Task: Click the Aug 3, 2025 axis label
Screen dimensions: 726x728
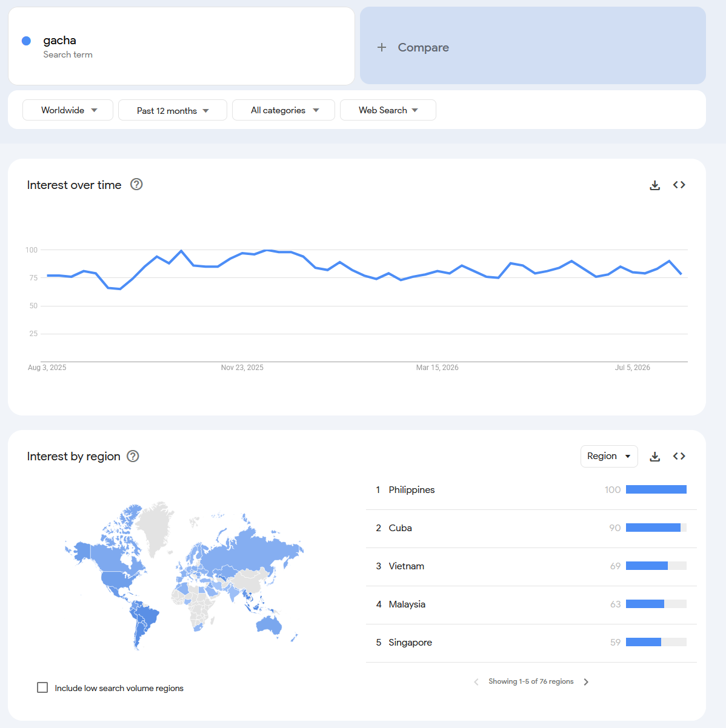Action: pyautogui.click(x=47, y=368)
